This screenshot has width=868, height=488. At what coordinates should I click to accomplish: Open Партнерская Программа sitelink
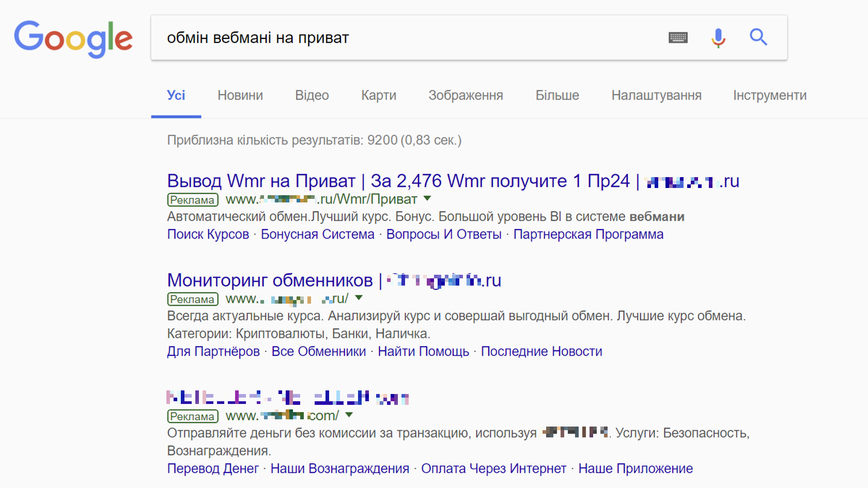click(588, 235)
